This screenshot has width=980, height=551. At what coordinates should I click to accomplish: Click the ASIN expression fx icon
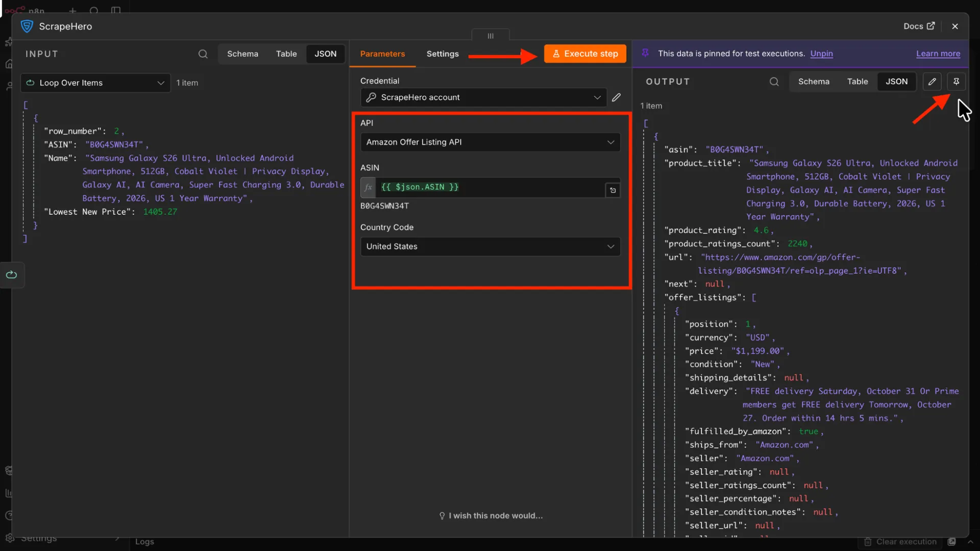coord(368,187)
